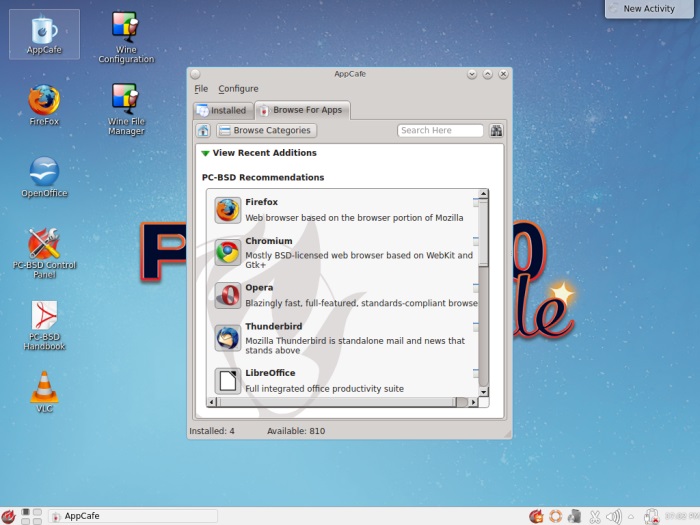Click the Chromium icon in recommendations

[x=228, y=253]
